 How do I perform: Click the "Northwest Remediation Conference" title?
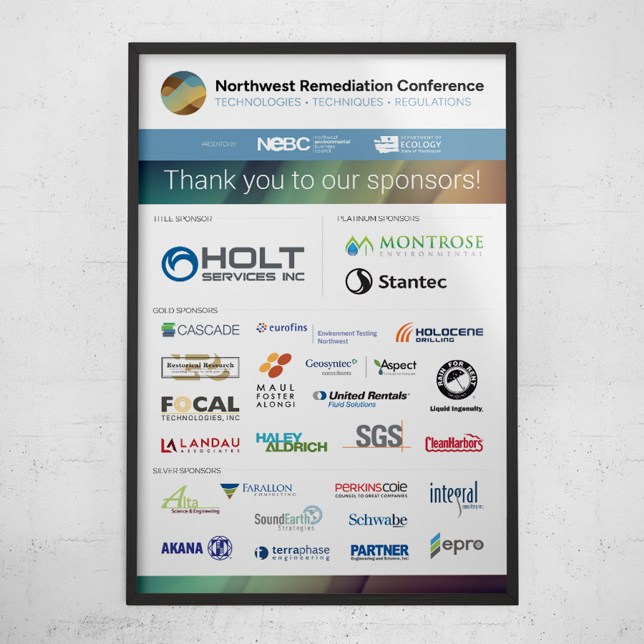[349, 86]
